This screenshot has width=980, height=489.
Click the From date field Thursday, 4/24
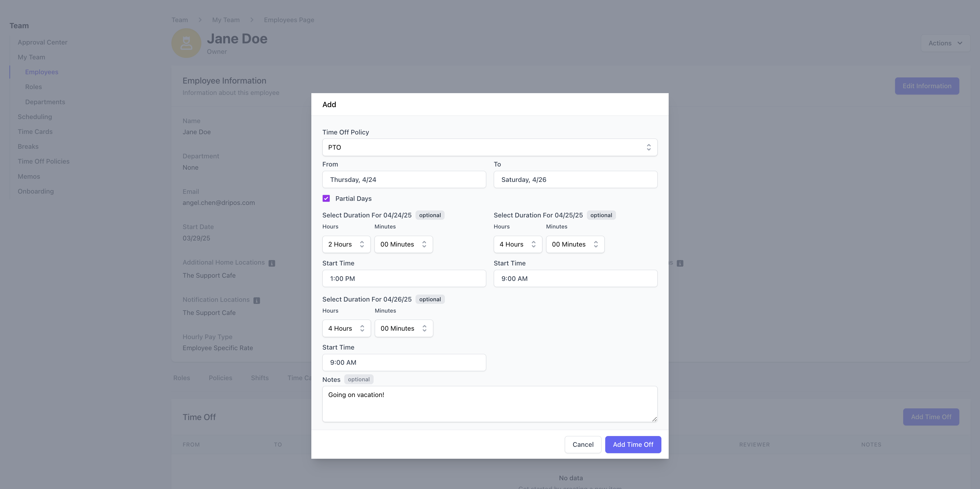tap(404, 180)
